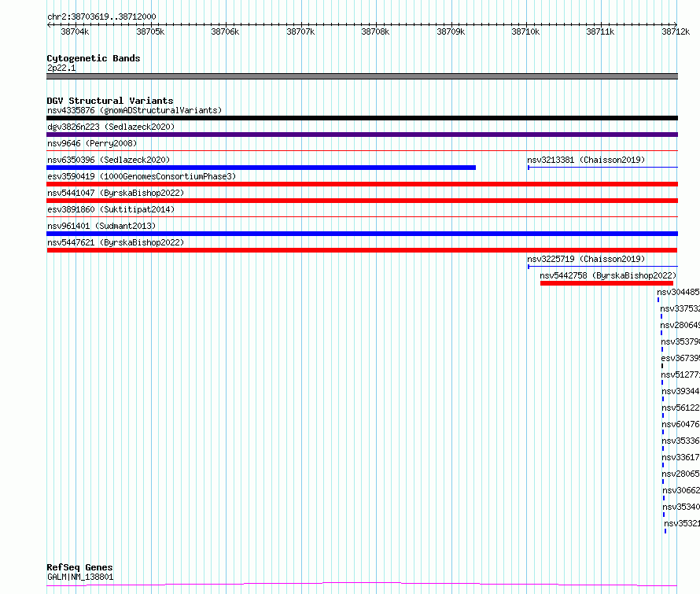
Task: Open variant esv3590419 (1000GenomesConsortiumPhase3) label
Action: point(142,176)
